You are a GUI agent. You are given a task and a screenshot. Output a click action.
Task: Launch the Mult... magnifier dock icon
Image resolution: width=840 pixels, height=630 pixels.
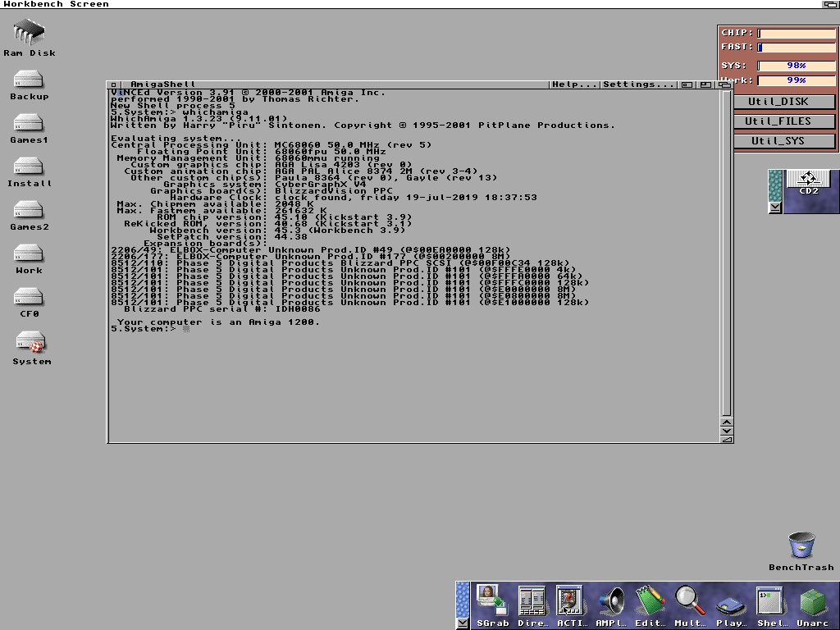pyautogui.click(x=690, y=605)
